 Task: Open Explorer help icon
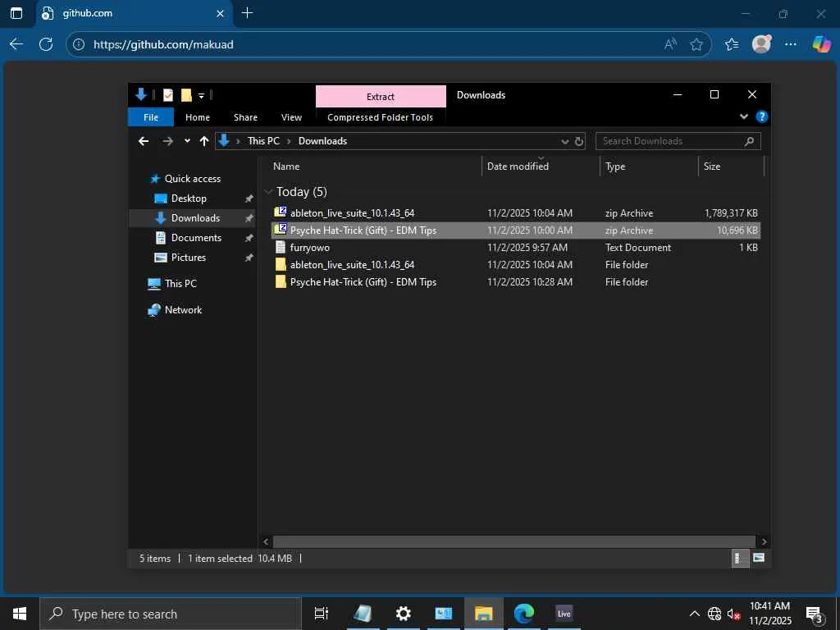pos(761,116)
